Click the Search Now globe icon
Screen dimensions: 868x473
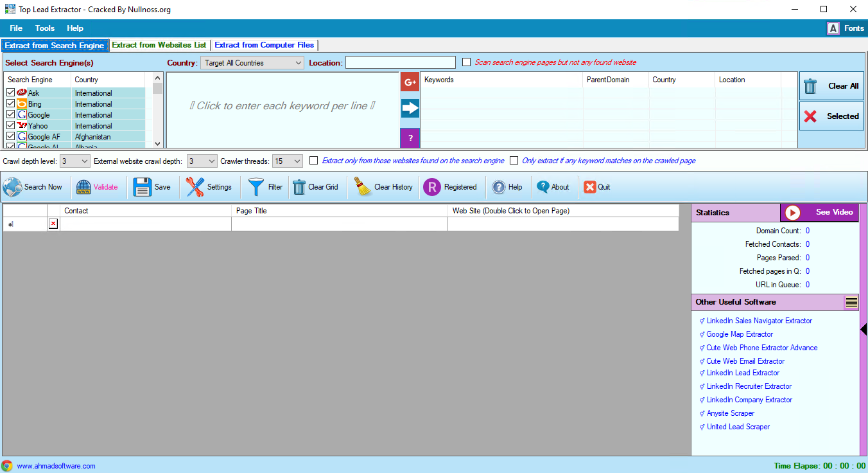(12, 187)
